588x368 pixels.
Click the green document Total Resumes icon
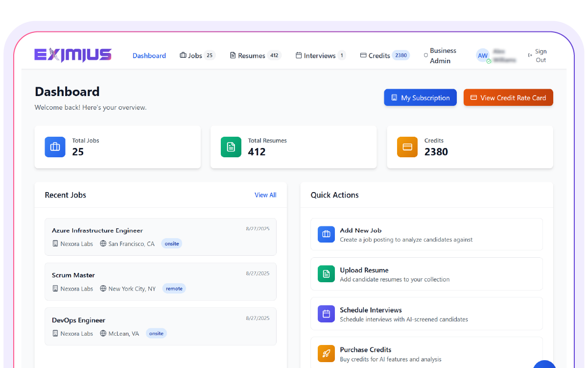(x=231, y=147)
